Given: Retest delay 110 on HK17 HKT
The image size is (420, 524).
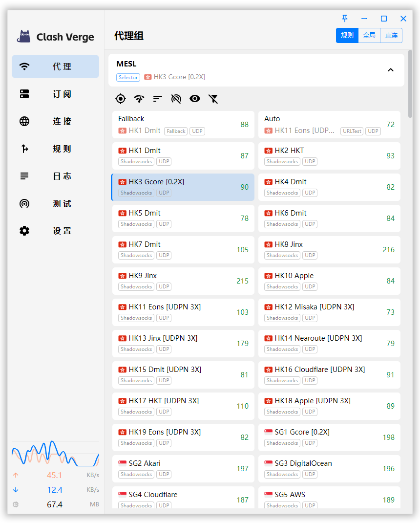Looking at the screenshot, I should point(243,406).
